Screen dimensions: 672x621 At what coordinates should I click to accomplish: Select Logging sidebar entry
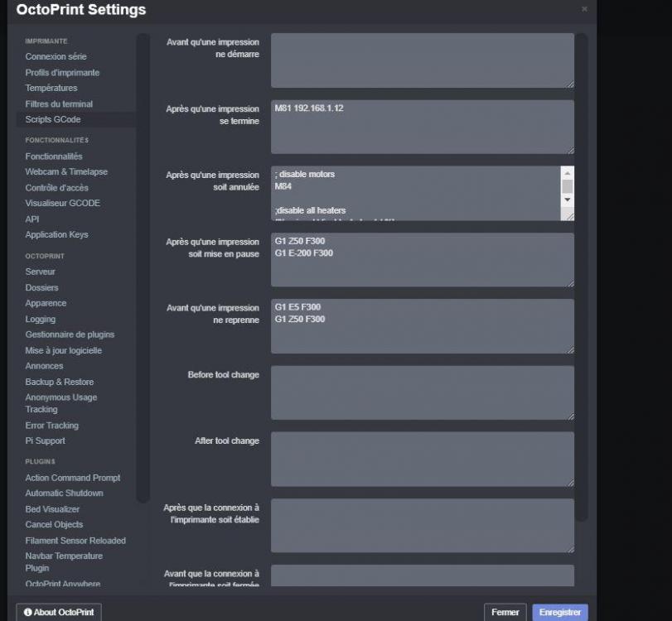41,319
